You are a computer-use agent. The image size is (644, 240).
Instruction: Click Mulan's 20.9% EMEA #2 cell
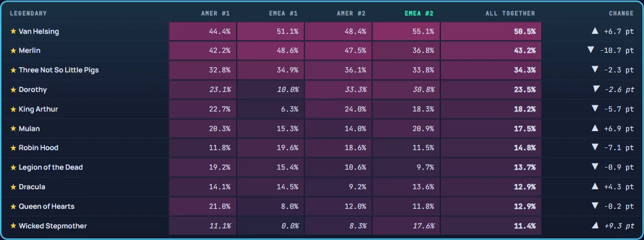point(406,128)
